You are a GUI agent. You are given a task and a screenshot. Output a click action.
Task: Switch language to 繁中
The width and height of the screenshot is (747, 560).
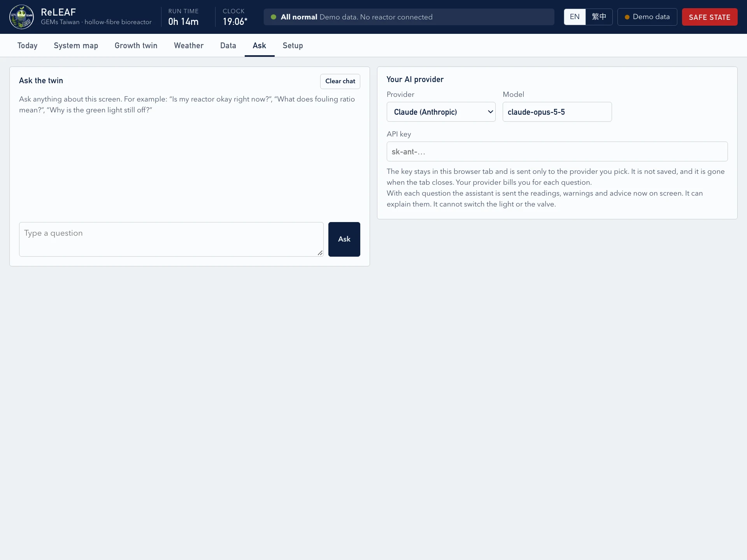coord(599,17)
